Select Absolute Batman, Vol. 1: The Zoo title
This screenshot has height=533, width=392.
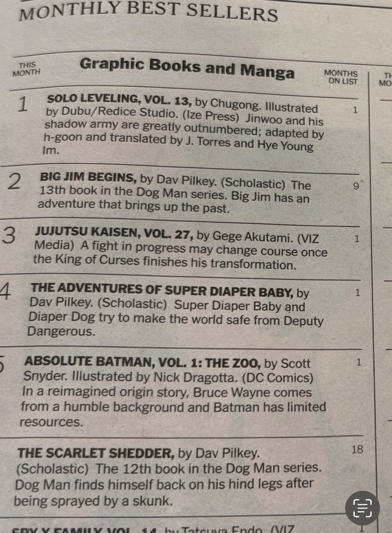point(143,362)
